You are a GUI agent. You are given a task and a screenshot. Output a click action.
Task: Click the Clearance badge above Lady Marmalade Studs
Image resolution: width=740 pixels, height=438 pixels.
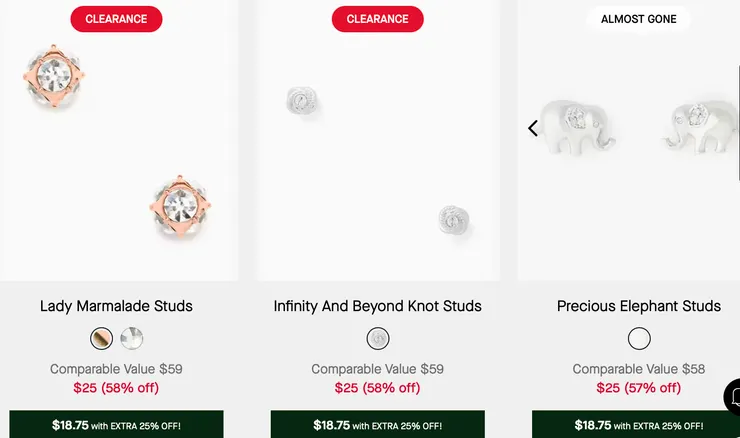(x=116, y=19)
